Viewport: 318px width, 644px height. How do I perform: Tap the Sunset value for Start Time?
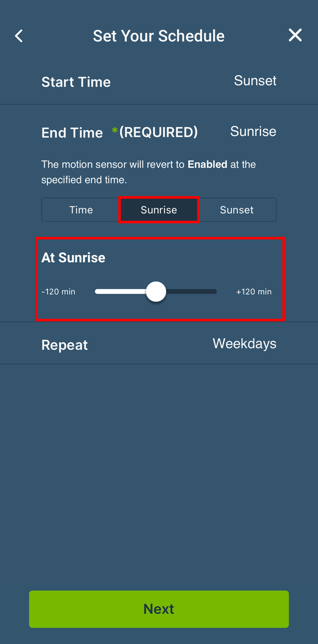(x=255, y=81)
